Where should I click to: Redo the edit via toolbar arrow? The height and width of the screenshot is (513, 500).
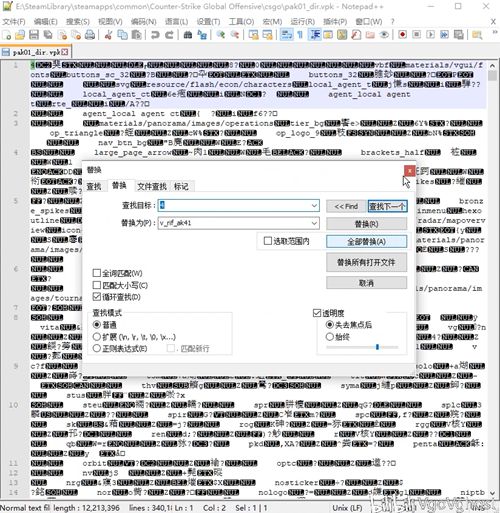[169, 35]
